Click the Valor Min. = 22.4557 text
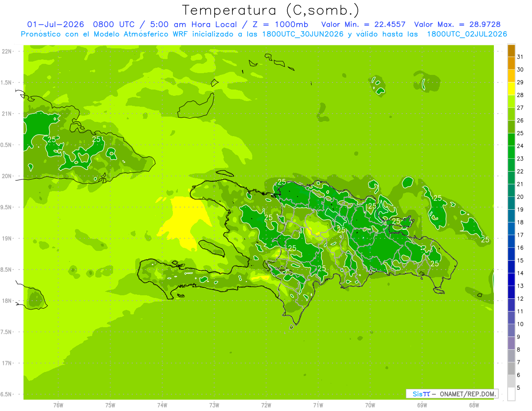Image resolution: width=532 pixels, height=411 pixels. pos(363,24)
